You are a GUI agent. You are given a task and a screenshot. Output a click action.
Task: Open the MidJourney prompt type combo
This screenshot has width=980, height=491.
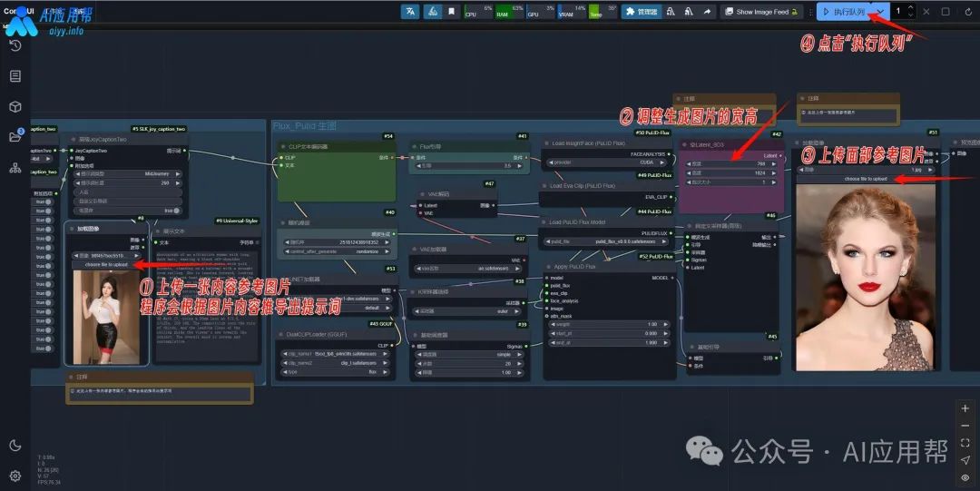pos(129,174)
